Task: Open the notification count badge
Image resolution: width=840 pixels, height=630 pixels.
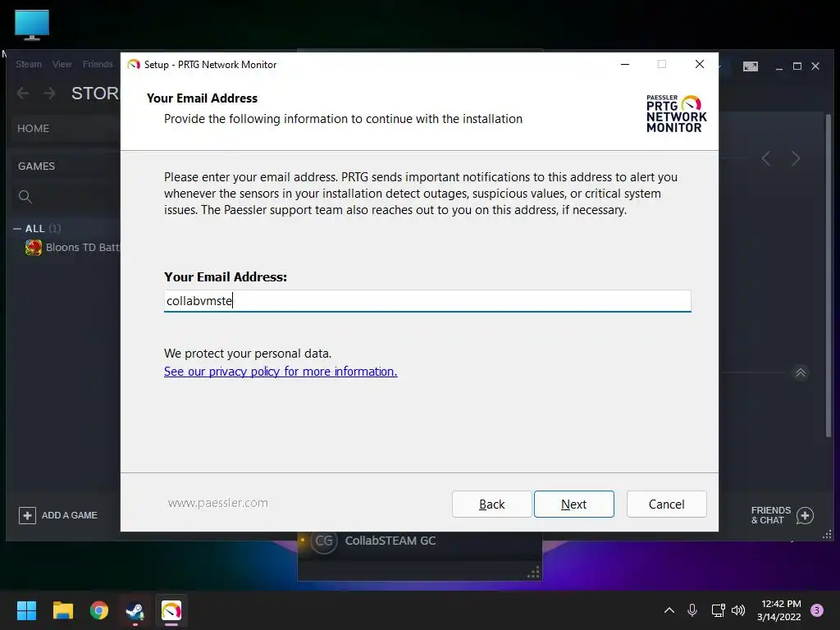Action: [x=817, y=610]
